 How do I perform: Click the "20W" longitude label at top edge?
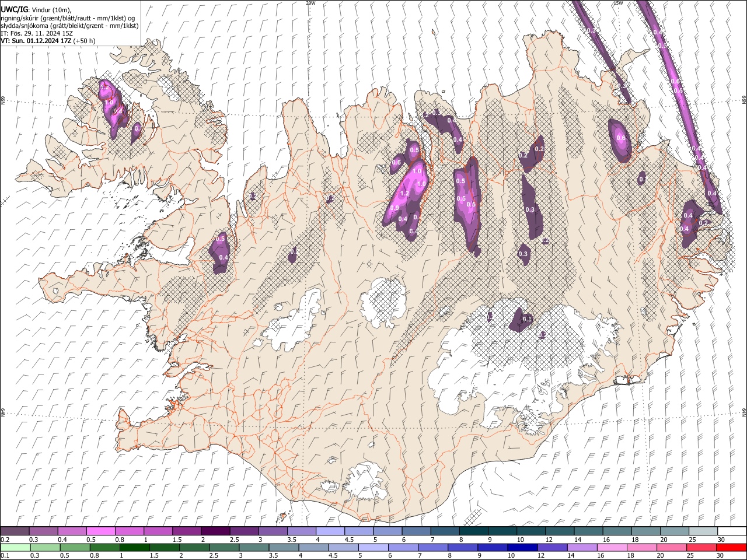point(310,3)
